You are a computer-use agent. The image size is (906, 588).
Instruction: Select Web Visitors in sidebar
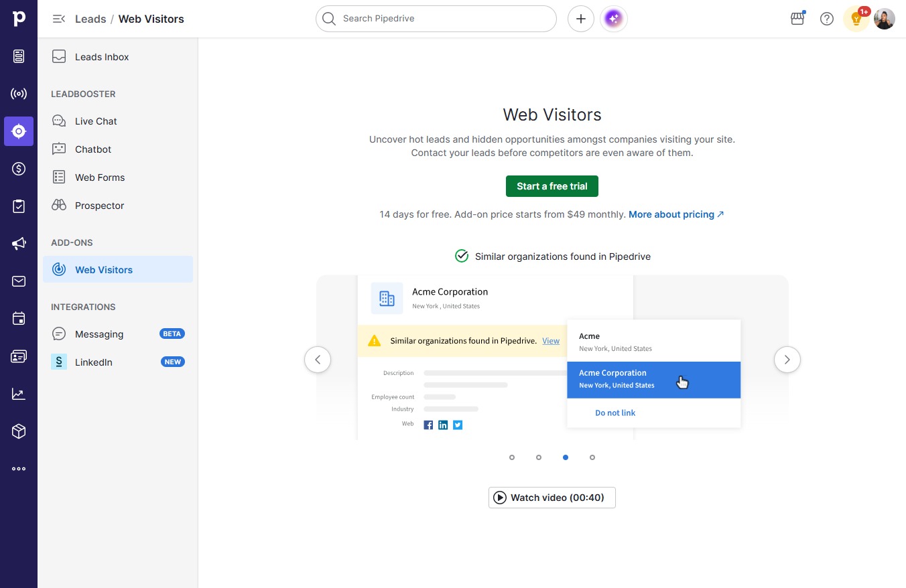[118, 269]
